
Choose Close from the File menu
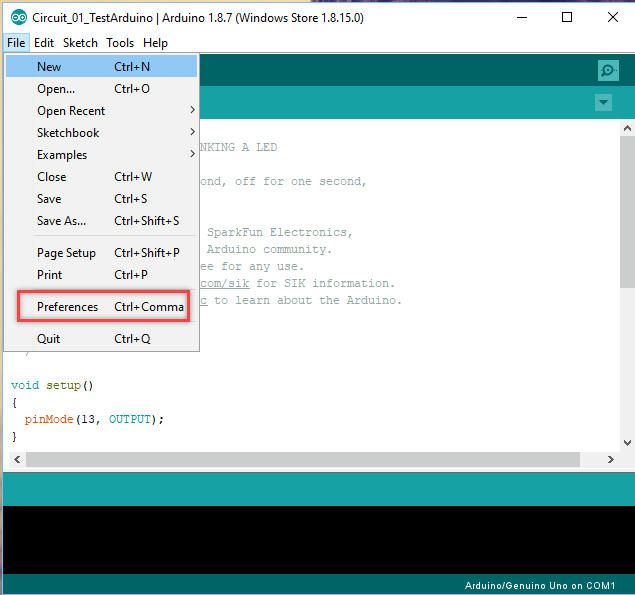[101, 177]
